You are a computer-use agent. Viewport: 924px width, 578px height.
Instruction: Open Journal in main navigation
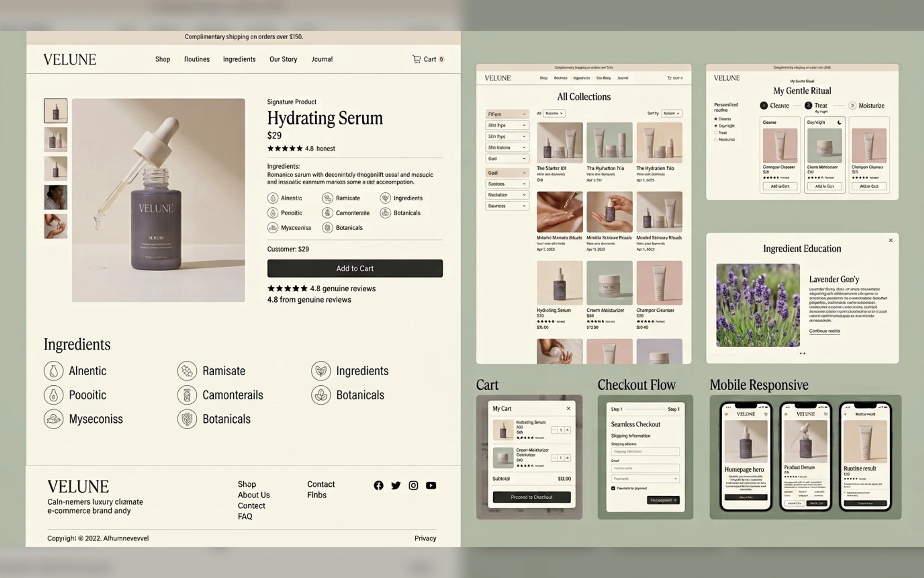click(x=322, y=59)
